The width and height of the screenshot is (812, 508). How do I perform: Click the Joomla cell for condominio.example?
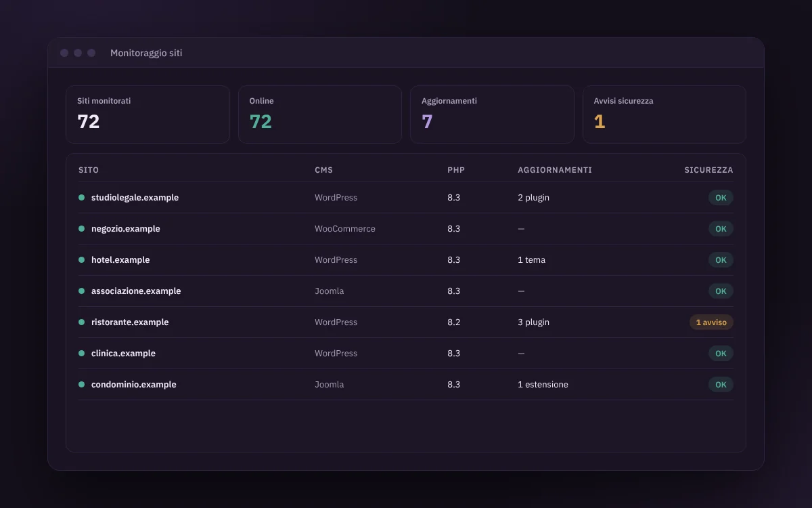[x=329, y=385]
